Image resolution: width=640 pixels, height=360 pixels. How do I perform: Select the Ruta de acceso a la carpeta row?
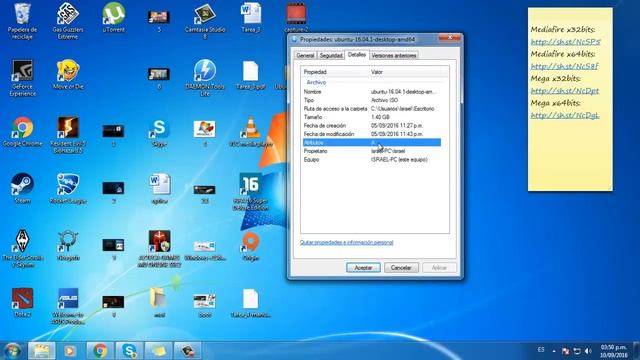[372, 109]
